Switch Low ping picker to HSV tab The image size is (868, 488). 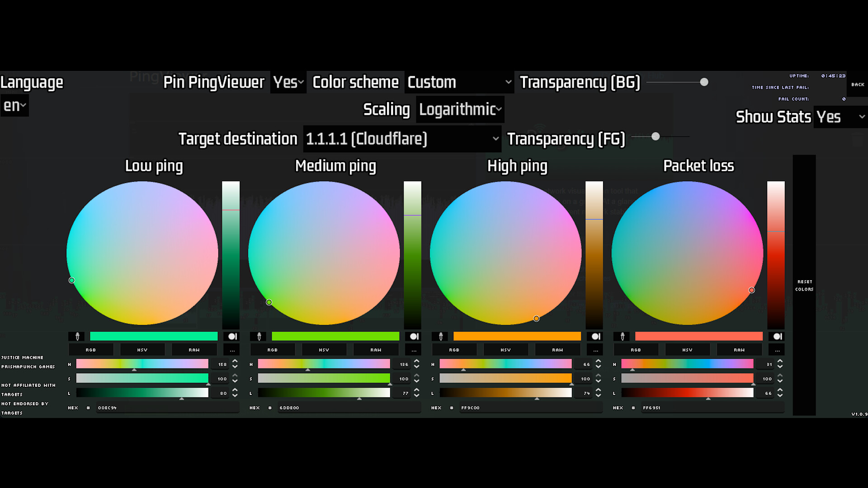point(142,350)
